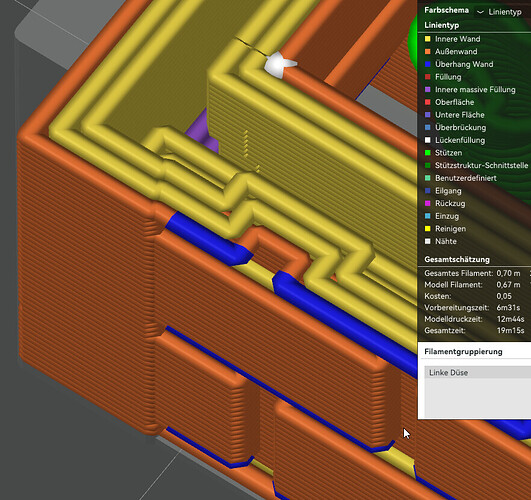The image size is (531, 500).
Task: Click the Überhang Wand blue swatch
Action: pyautogui.click(x=427, y=64)
